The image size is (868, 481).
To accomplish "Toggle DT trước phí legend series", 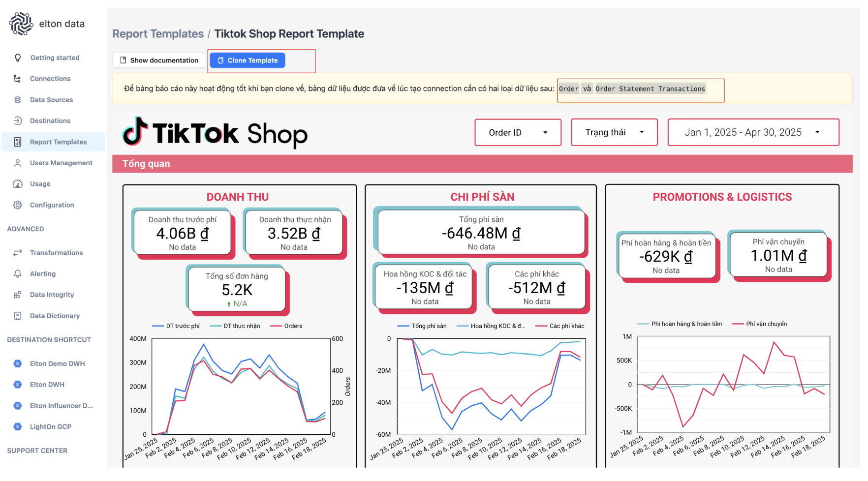I will (176, 326).
